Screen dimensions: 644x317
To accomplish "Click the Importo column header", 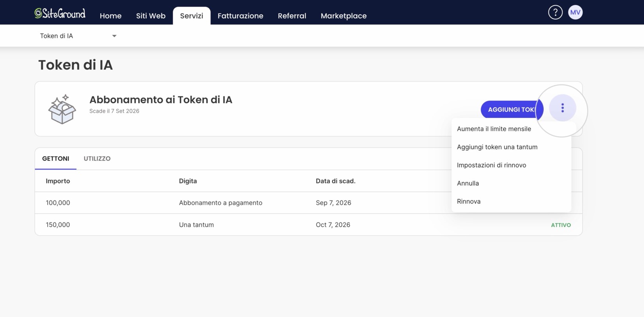I will pos(58,181).
